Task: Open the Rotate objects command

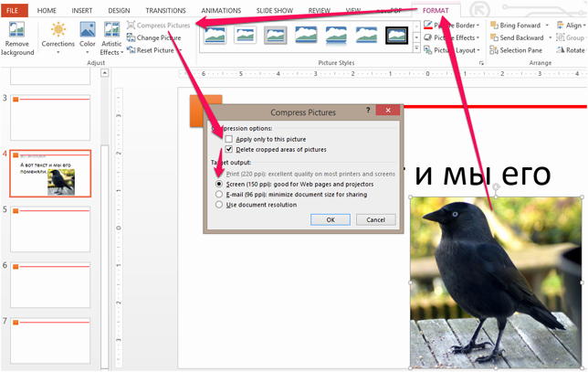Action: click(571, 50)
